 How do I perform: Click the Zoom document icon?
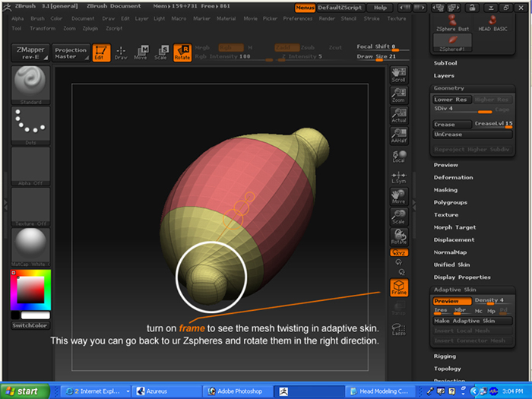coord(399,95)
